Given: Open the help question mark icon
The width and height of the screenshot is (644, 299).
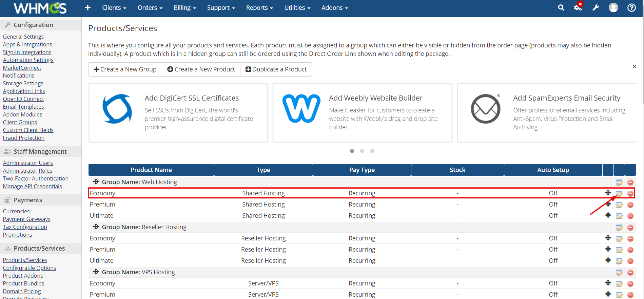Looking at the screenshot, I should click(631, 8).
